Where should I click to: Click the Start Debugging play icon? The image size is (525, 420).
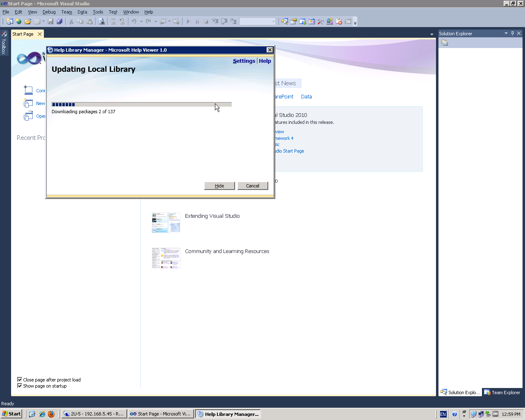[188, 21]
